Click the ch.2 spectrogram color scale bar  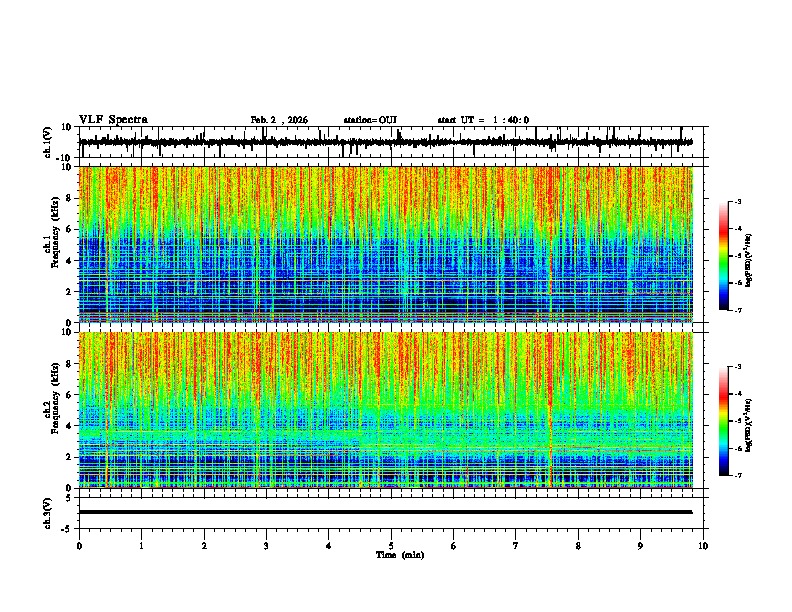(x=723, y=421)
